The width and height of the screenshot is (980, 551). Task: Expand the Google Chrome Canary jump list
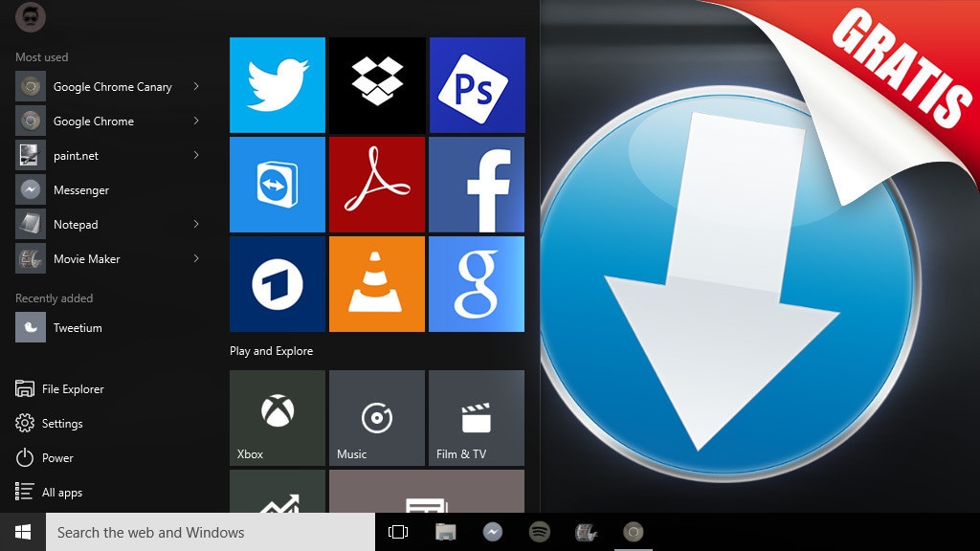(196, 86)
